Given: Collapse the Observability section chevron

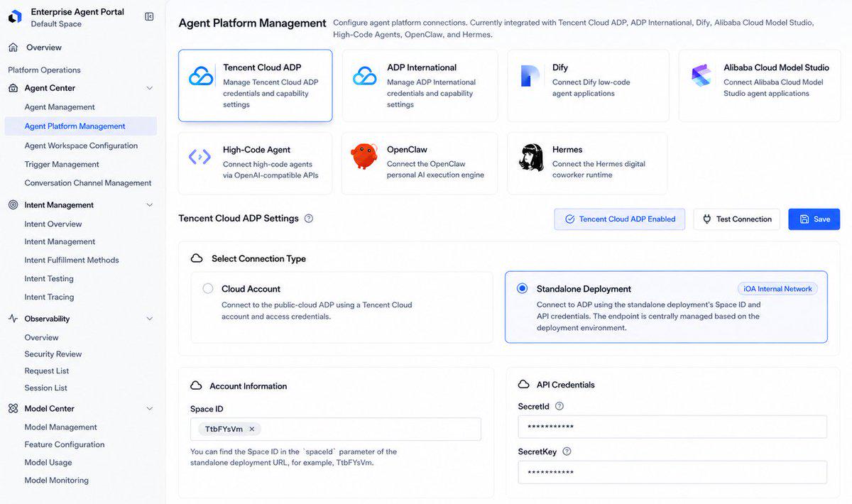Looking at the screenshot, I should (x=149, y=319).
